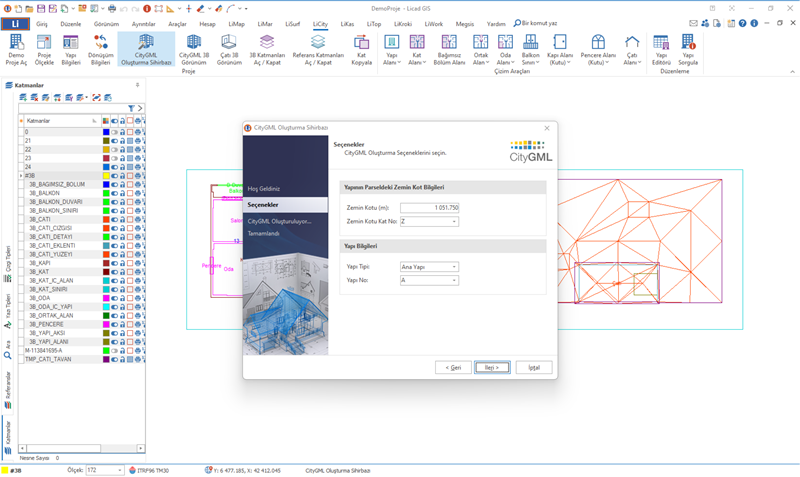Click color swatch of layer 23
The image size is (800, 477).
click(106, 159)
